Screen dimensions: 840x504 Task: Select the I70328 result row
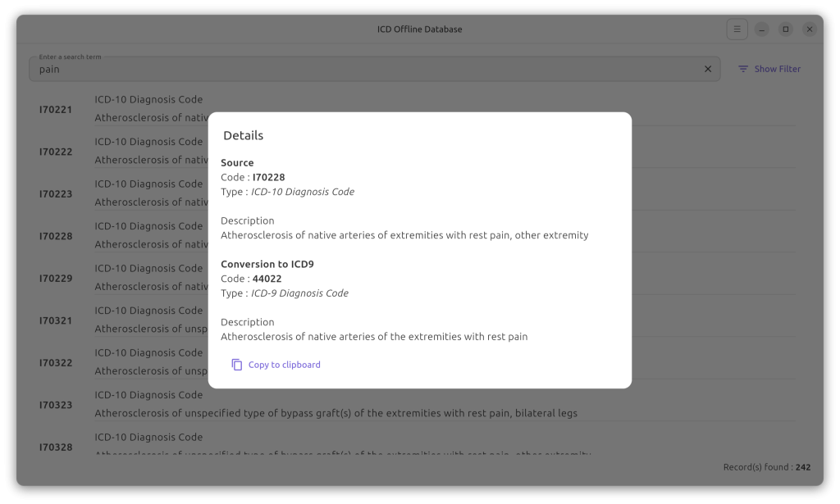[x=56, y=447]
